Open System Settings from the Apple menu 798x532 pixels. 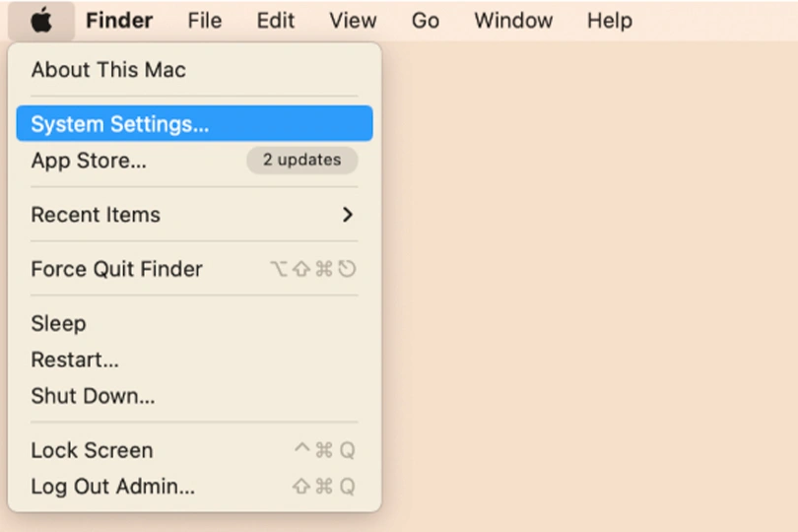(x=120, y=124)
